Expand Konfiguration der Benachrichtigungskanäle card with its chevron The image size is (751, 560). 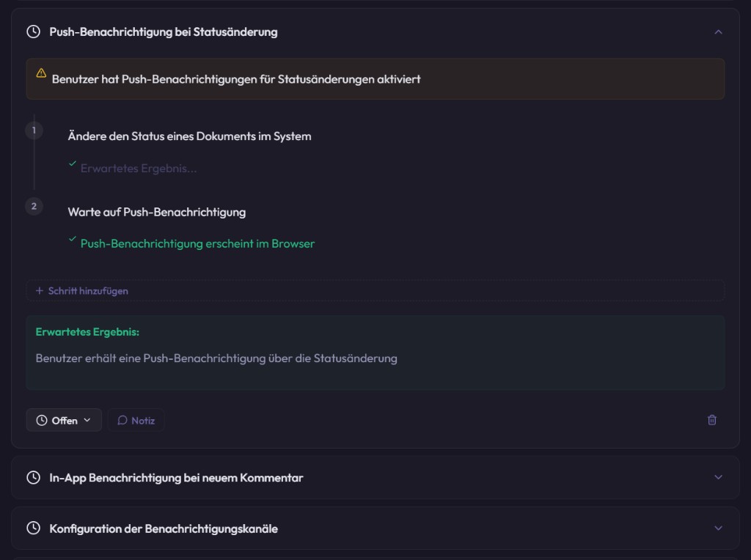pos(718,528)
